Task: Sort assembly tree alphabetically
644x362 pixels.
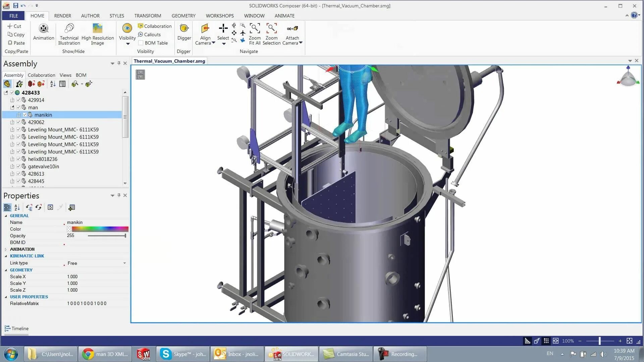Action: (x=53, y=84)
